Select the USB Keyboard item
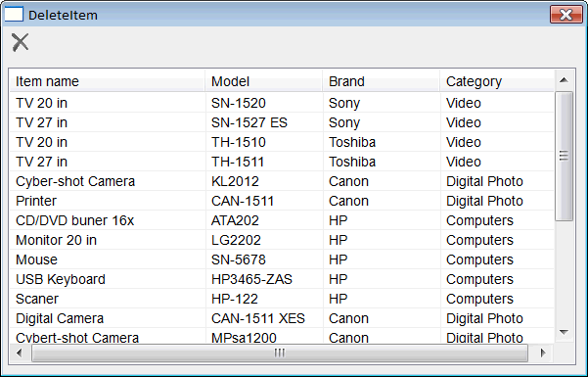Viewport: 588px width, 377px height. pyautogui.click(x=282, y=279)
